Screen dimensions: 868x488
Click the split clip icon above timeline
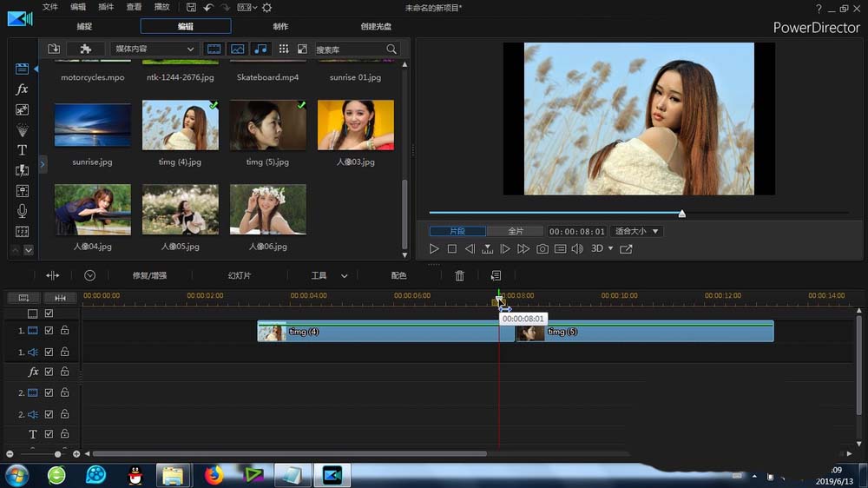(53, 275)
